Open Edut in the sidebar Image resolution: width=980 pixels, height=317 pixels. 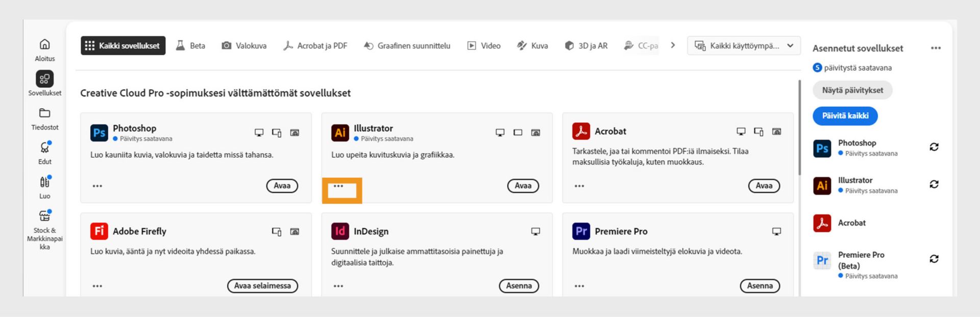[x=45, y=153]
